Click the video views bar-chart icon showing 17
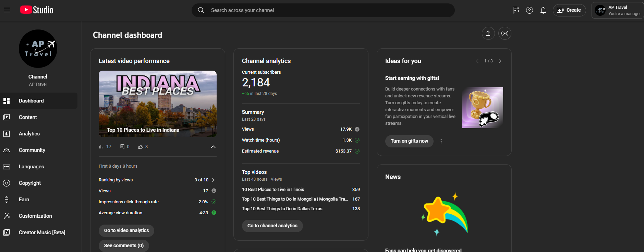 coord(101,147)
